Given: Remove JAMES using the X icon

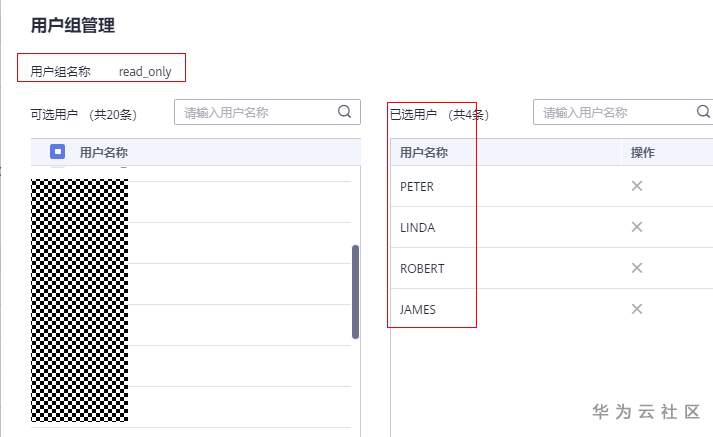Looking at the screenshot, I should (x=636, y=309).
